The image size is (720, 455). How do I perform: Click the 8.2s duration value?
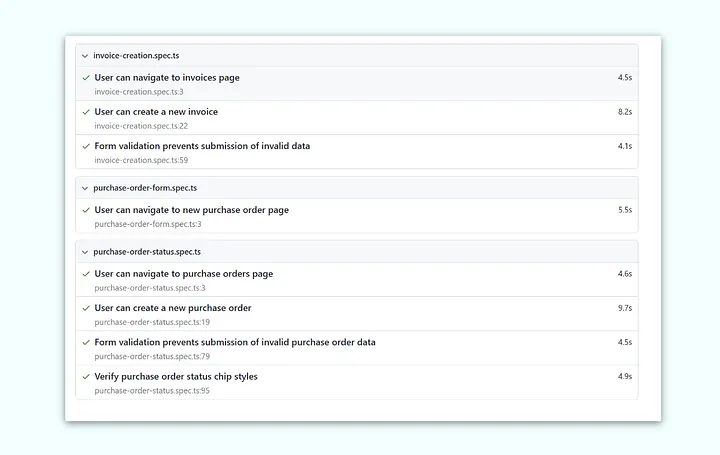coord(624,112)
